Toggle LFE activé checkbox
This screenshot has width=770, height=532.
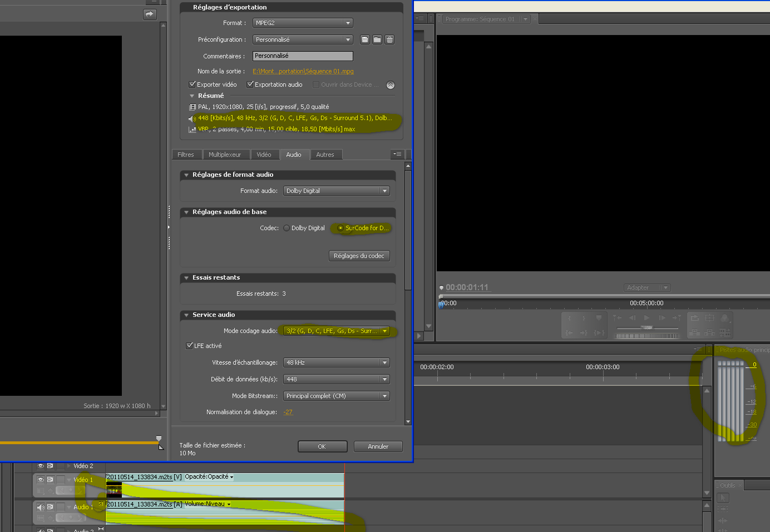190,346
